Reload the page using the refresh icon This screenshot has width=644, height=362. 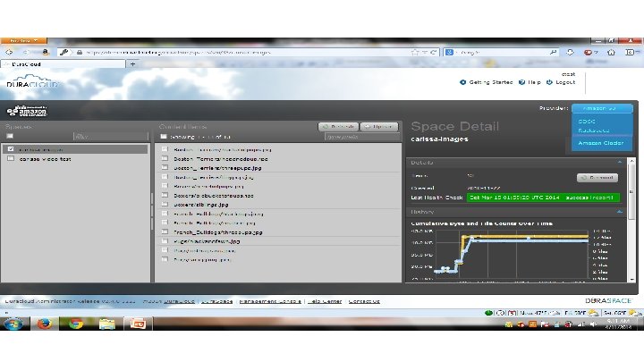click(x=433, y=52)
